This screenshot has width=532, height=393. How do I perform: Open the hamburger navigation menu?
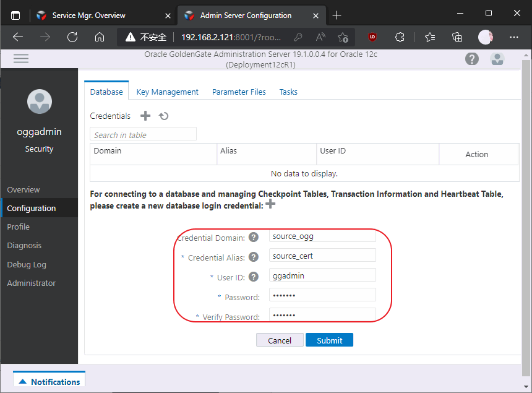pos(21,58)
